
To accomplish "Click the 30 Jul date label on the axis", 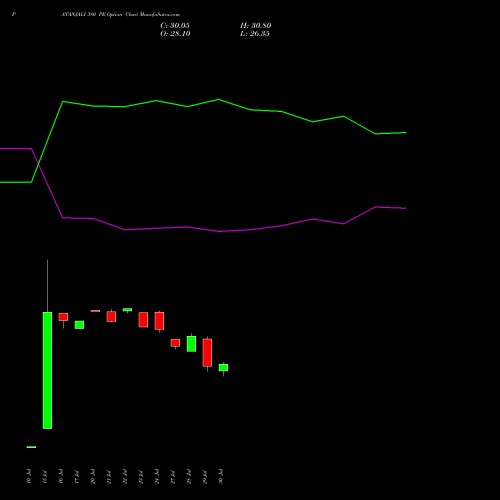I will coord(221,476).
